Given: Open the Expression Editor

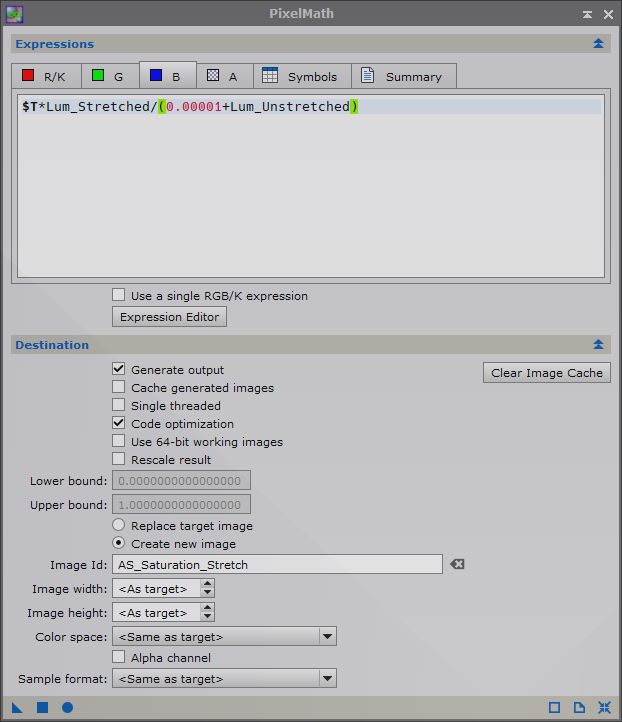Looking at the screenshot, I should 169,317.
